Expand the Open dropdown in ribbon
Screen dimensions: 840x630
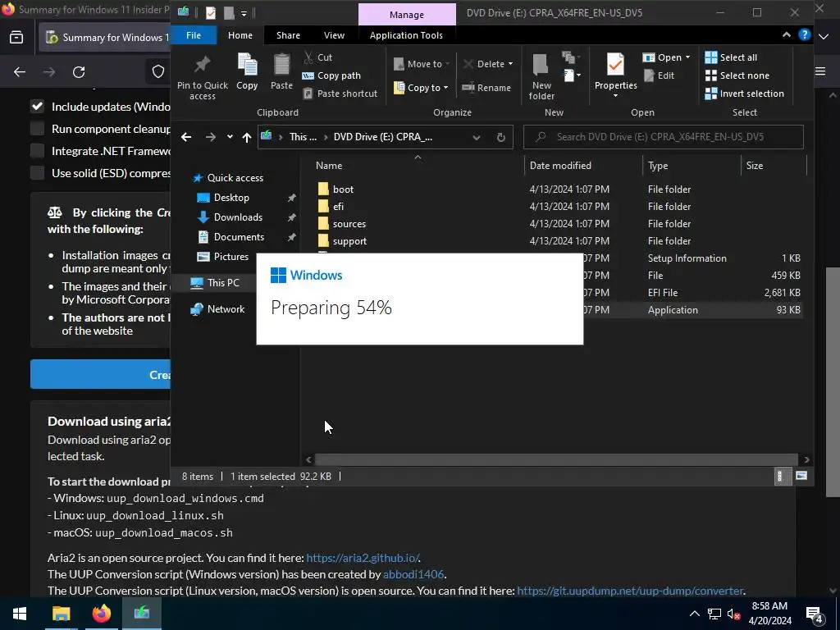point(688,57)
